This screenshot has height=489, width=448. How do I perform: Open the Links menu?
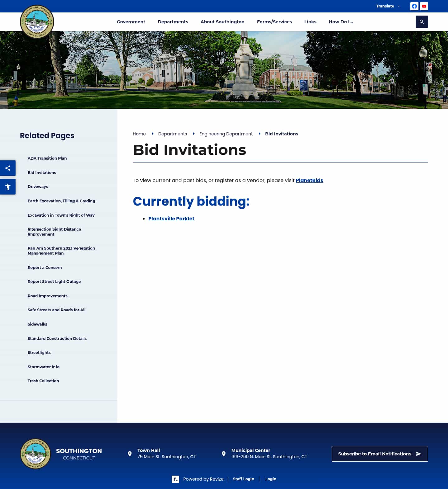coord(310,22)
